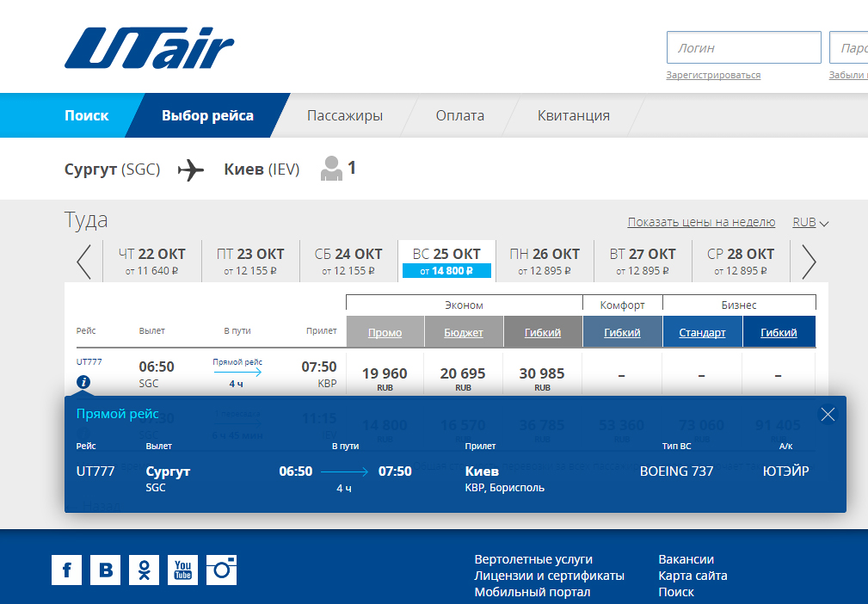This screenshot has height=604, width=868.
Task: Click BOEING 737 aircraft type text
Action: point(676,471)
